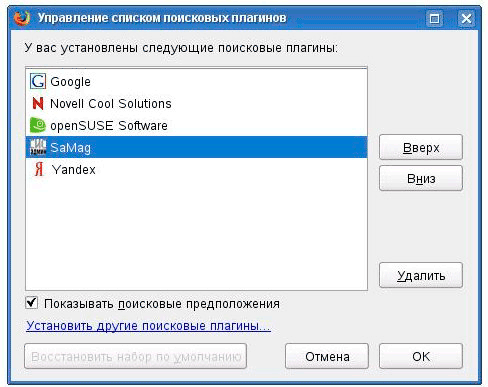The image size is (488, 387).
Task: Click the Google search engine icon
Action: tap(38, 81)
